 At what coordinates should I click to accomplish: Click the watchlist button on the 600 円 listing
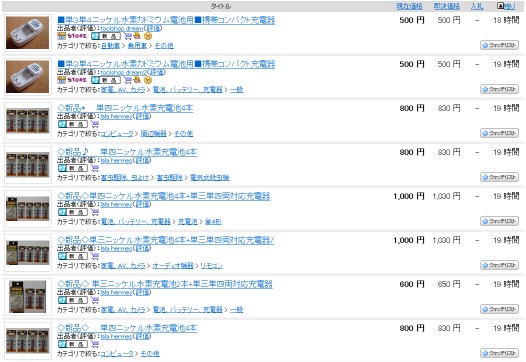pos(499,309)
